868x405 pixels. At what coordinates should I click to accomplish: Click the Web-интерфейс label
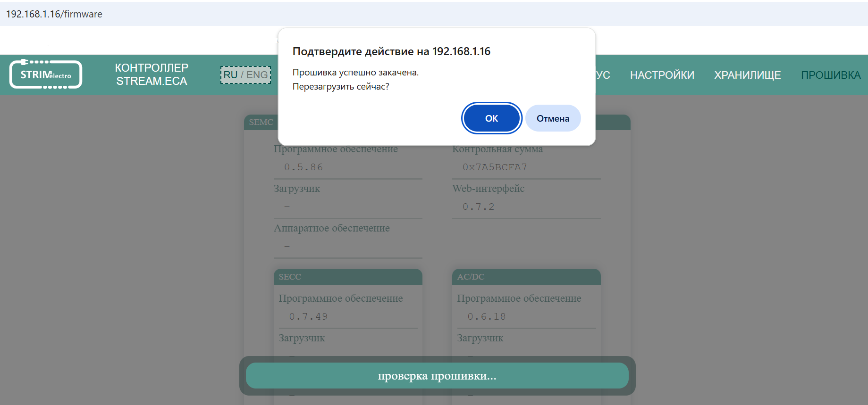point(488,189)
